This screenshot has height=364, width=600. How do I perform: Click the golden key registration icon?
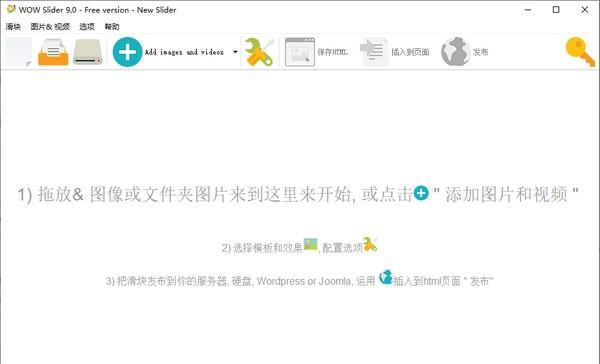click(580, 52)
